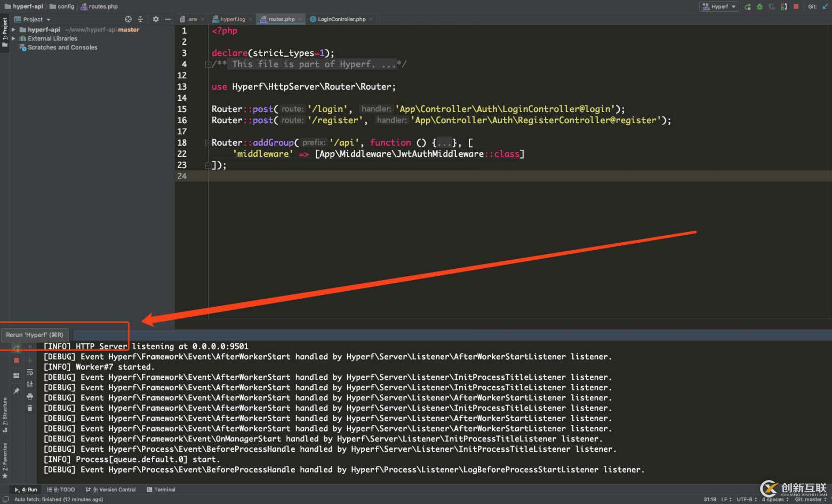Close the .env tab
The height and width of the screenshot is (504, 832).
coord(203,19)
